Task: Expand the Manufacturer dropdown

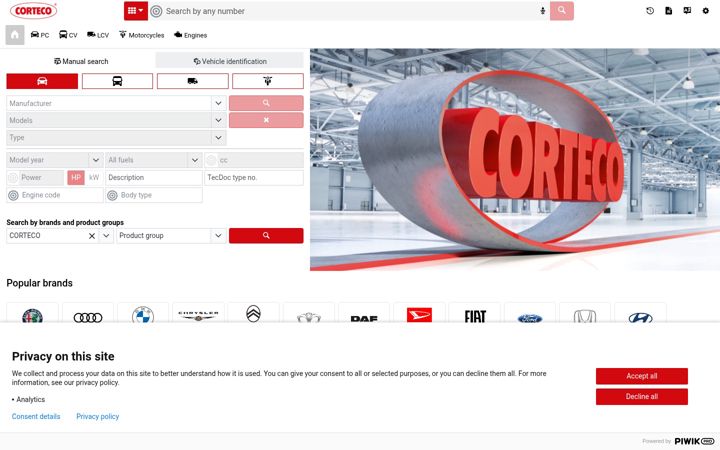Action: point(219,103)
